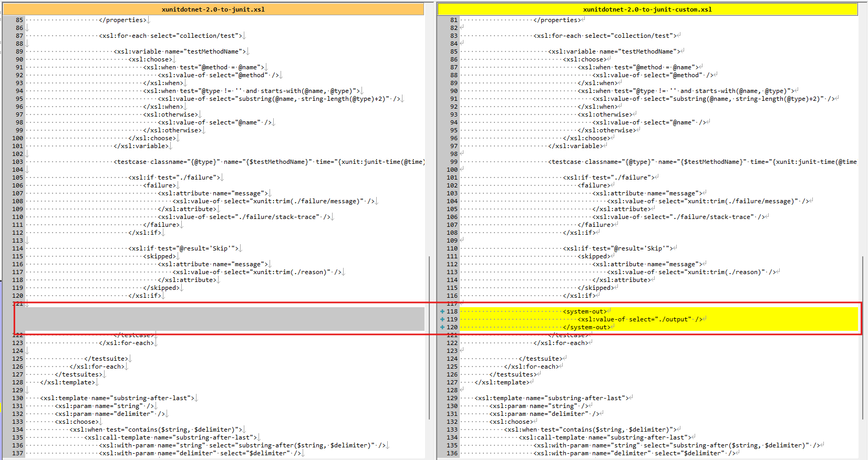
Task: Click left pane's substring-after-last template line
Action: (117, 398)
